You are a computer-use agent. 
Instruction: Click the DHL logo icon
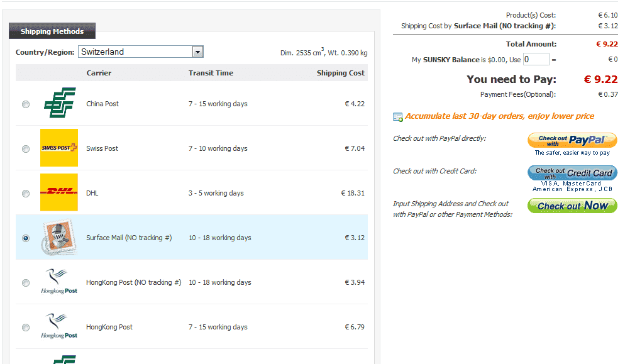click(x=59, y=192)
